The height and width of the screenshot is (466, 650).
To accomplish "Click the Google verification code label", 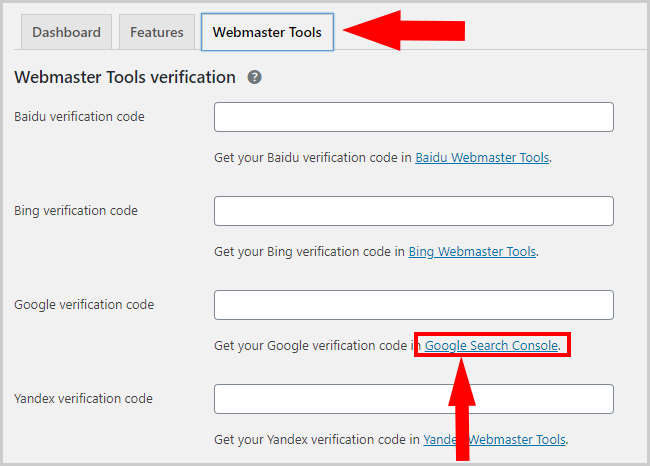I will point(84,305).
